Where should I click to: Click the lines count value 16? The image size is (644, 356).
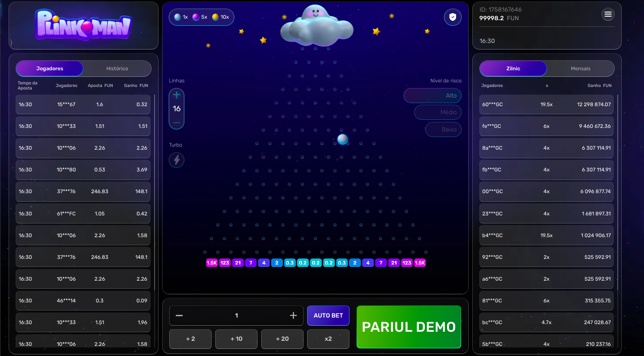177,109
